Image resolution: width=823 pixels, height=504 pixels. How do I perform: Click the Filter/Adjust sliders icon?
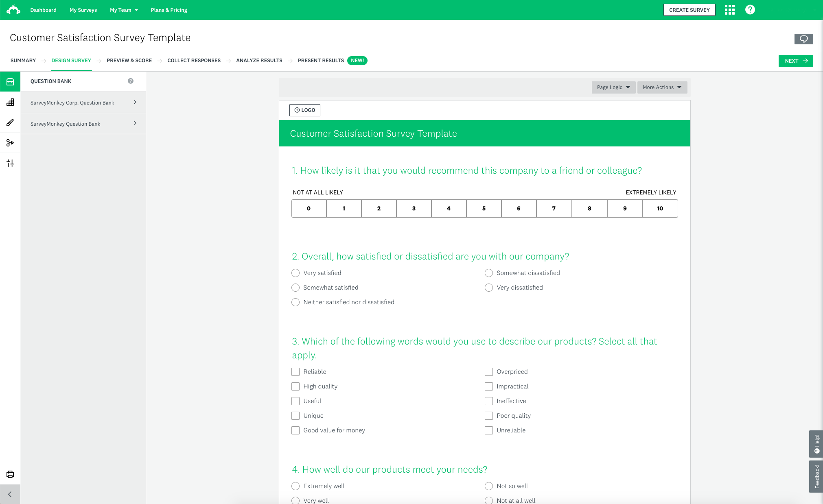click(10, 163)
